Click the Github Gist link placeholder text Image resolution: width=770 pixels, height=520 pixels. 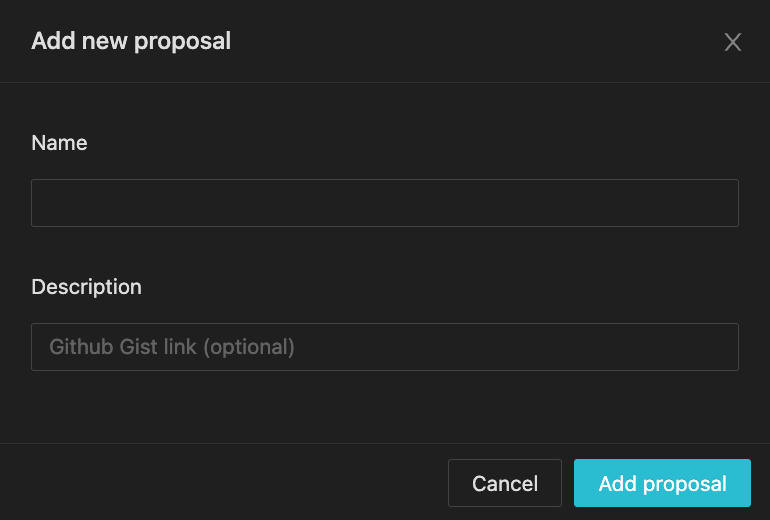[x=172, y=347]
